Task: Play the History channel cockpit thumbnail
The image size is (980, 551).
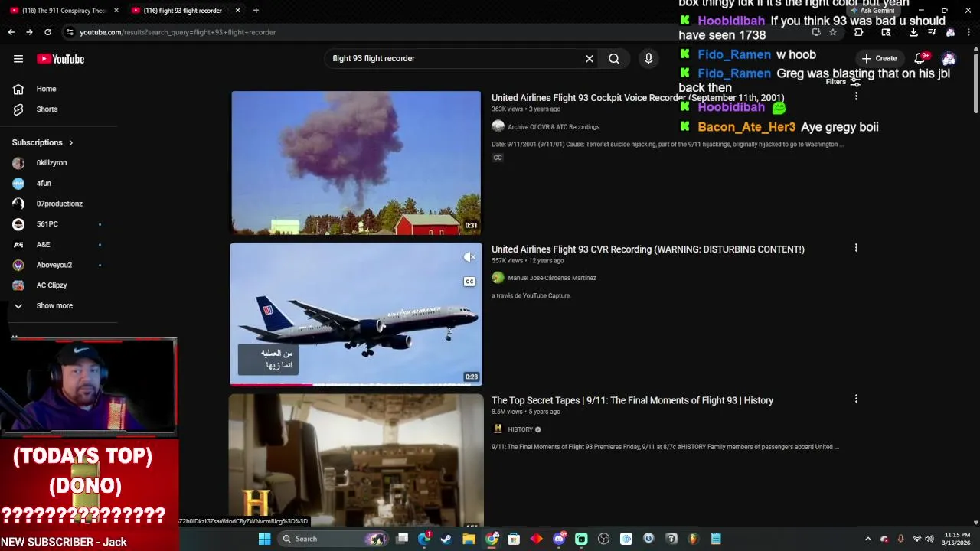Action: tap(356, 459)
